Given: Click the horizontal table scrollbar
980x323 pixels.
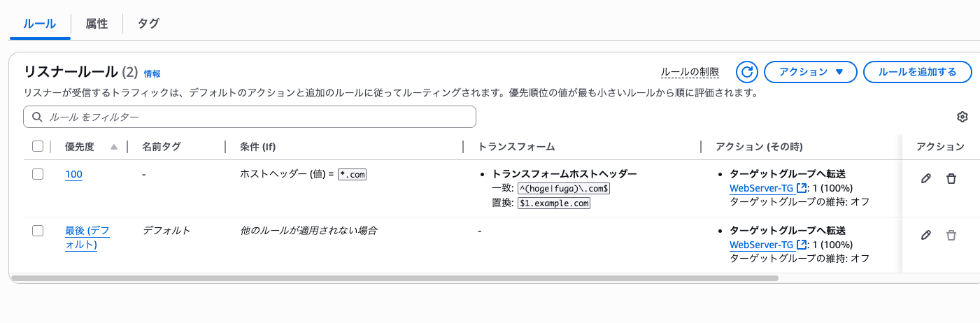Looking at the screenshot, I should pos(395,278).
